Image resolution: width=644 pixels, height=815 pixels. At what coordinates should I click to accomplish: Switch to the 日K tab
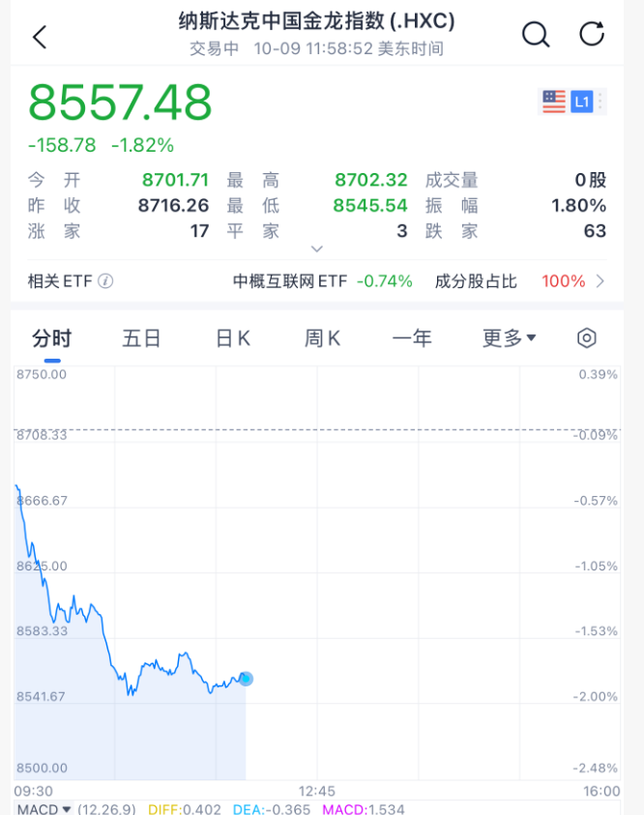(232, 338)
